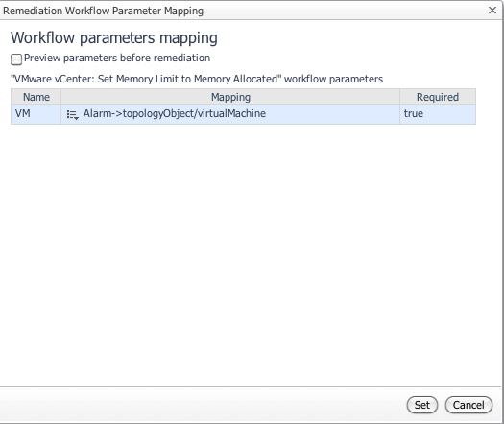Screen dimensions: 504x424
Task: Click the dialog title bar text
Action: point(103,11)
